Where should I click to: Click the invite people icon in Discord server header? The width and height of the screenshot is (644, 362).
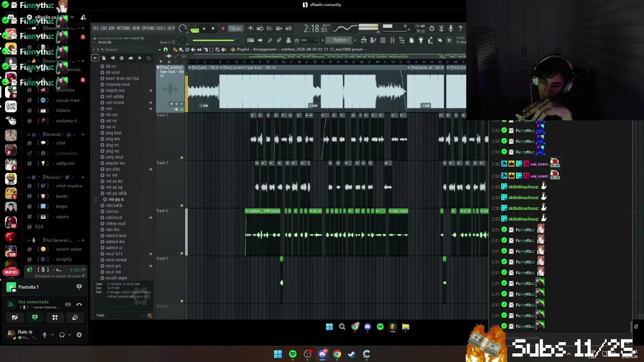click(83, 18)
